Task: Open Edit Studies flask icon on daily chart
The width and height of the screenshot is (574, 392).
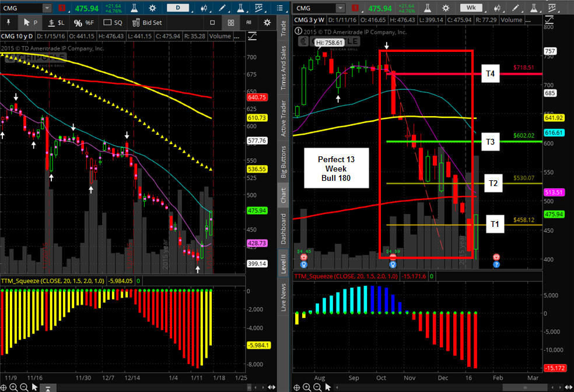Action: click(x=134, y=8)
